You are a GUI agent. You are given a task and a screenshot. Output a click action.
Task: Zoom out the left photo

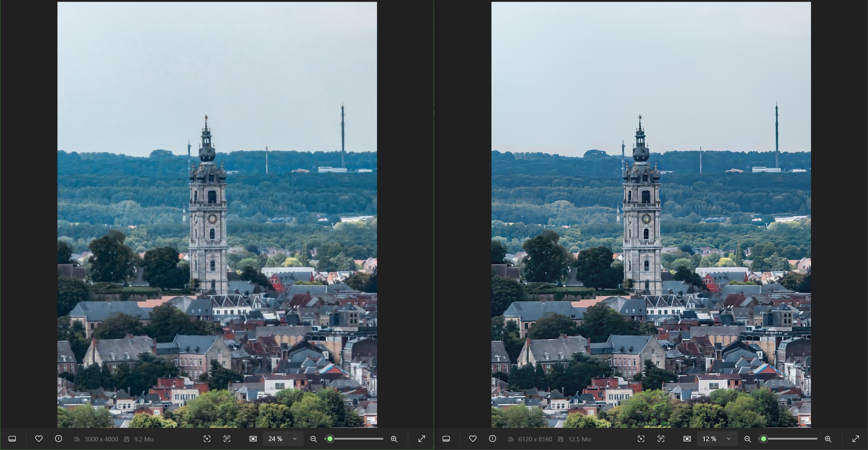tap(313, 439)
